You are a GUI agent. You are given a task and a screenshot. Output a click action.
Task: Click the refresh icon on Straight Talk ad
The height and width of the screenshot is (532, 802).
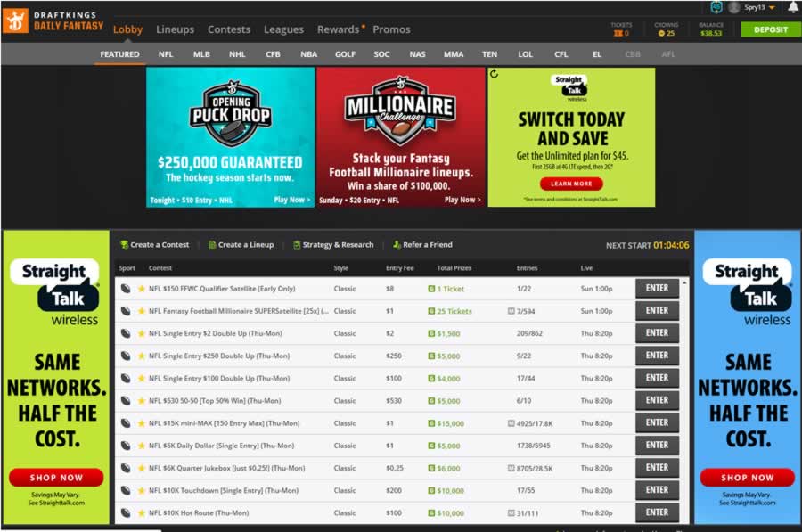(494, 74)
